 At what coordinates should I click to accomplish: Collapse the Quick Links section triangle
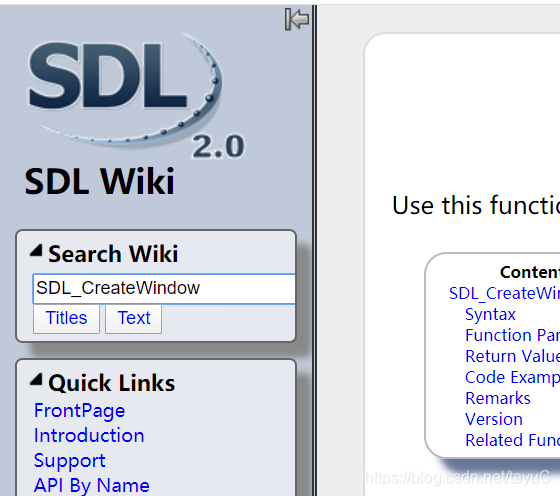[36, 380]
